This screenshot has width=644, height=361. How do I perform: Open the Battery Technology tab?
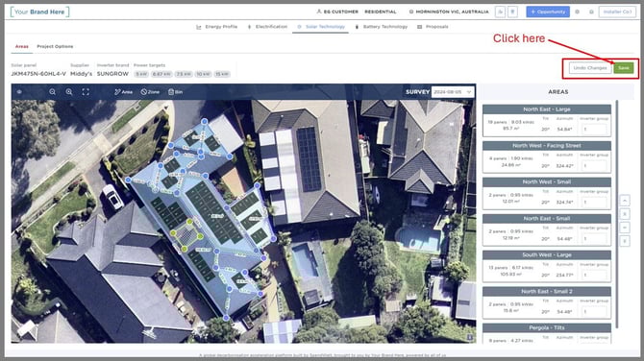(x=382, y=27)
